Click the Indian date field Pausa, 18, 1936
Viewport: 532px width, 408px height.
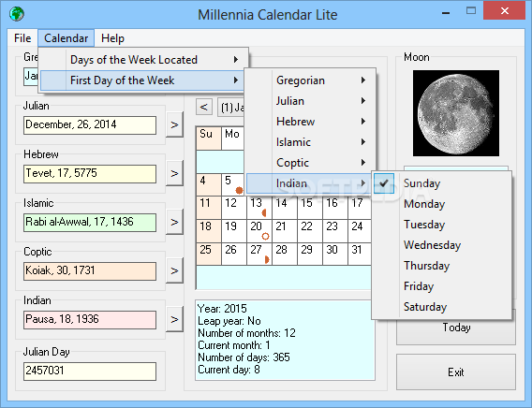(x=90, y=319)
